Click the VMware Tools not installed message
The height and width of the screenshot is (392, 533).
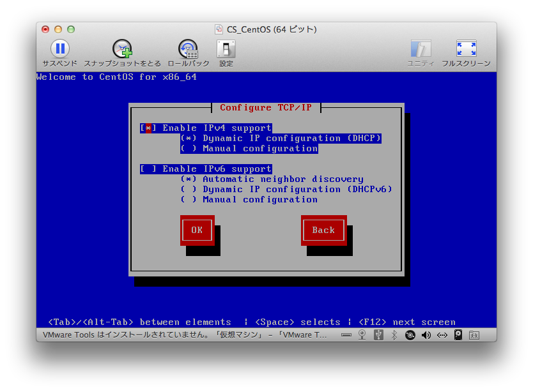point(185,335)
